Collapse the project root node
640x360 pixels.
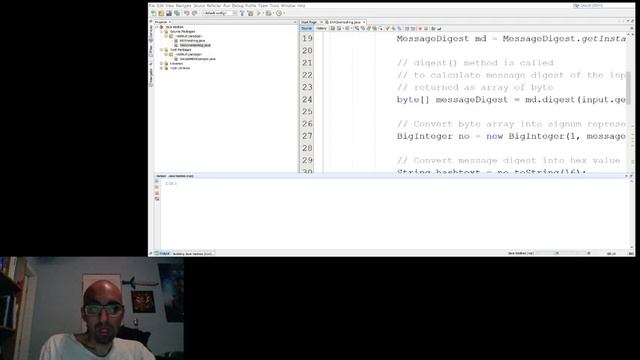pyautogui.click(x=157, y=27)
